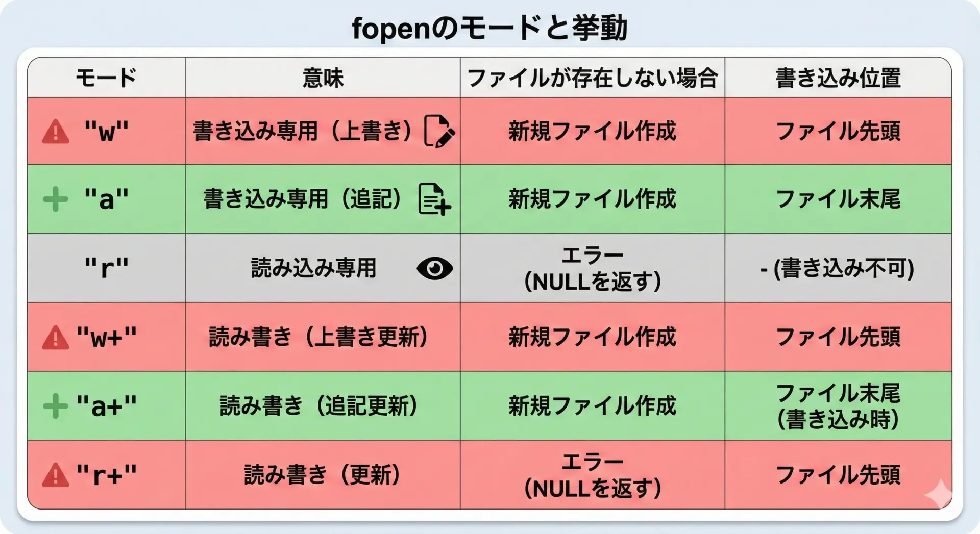980x534 pixels.
Task: Click the eye icon in read-only row
Action: (434, 268)
